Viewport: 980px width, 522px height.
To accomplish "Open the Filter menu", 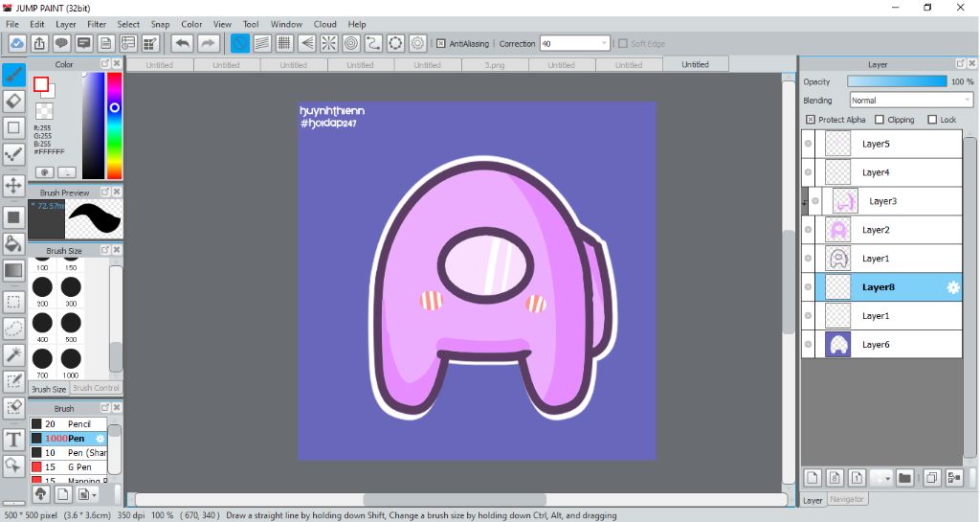I will click(97, 24).
